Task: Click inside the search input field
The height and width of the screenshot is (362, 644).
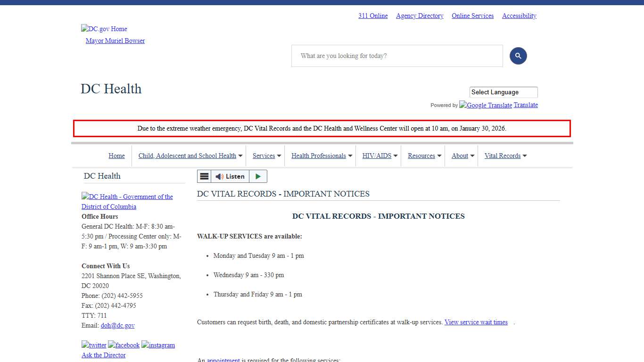Action: [x=397, y=56]
